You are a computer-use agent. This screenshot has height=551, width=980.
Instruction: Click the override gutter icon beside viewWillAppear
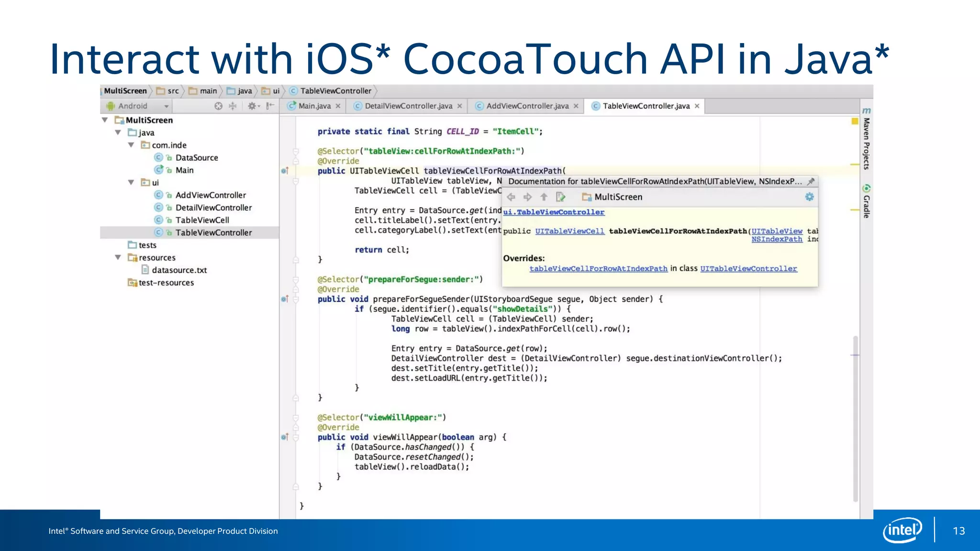coord(285,437)
